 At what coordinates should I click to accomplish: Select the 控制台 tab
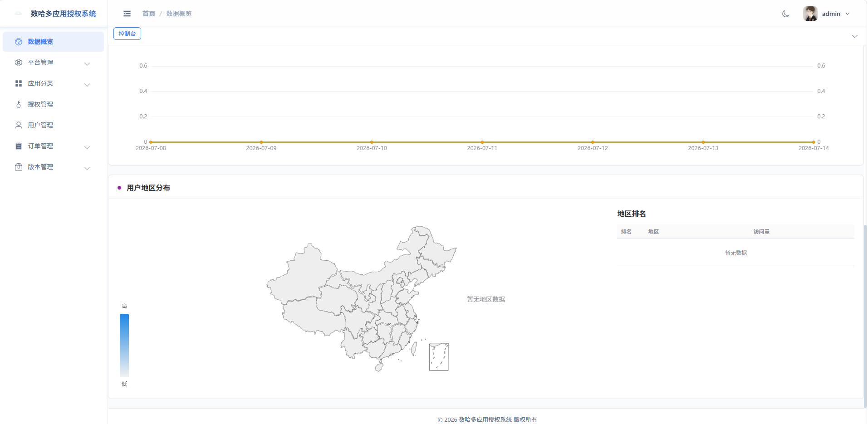[x=127, y=34]
